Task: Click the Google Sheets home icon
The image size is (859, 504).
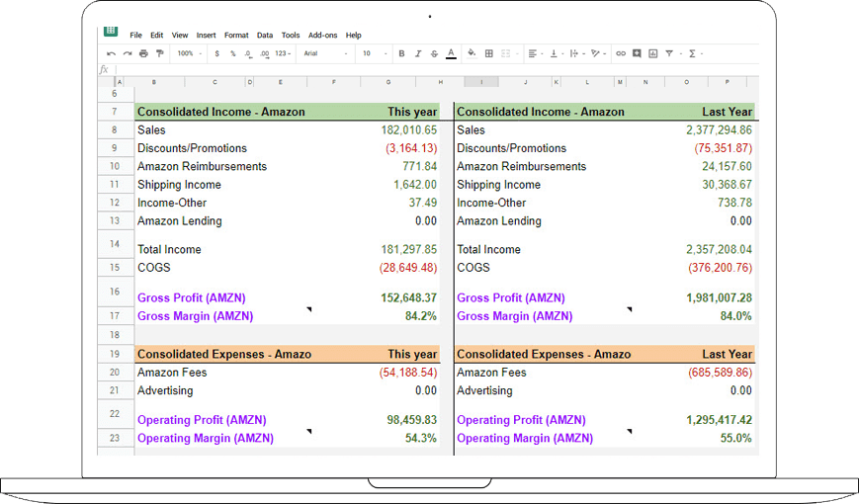Action: tap(111, 32)
